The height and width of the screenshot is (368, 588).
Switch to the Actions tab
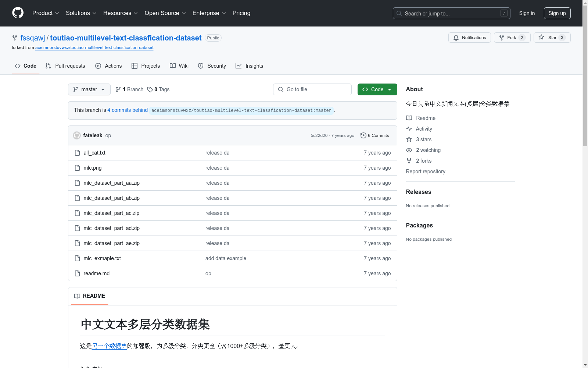[108, 66]
